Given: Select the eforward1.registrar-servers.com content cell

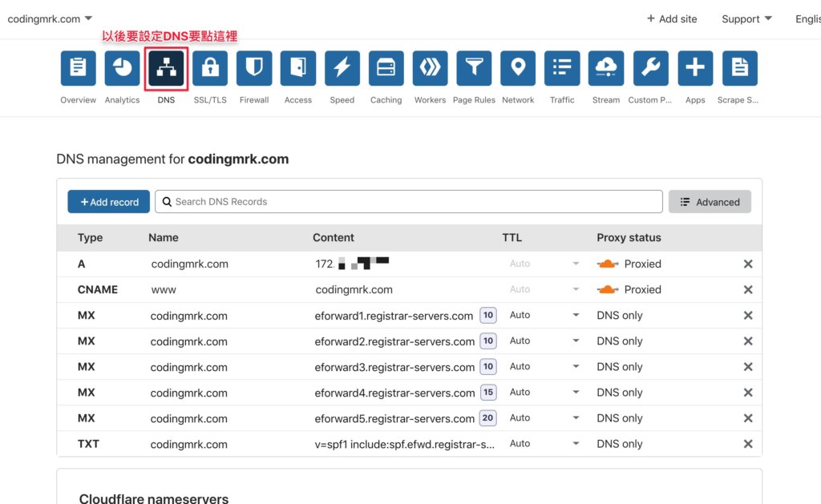Looking at the screenshot, I should click(394, 316).
